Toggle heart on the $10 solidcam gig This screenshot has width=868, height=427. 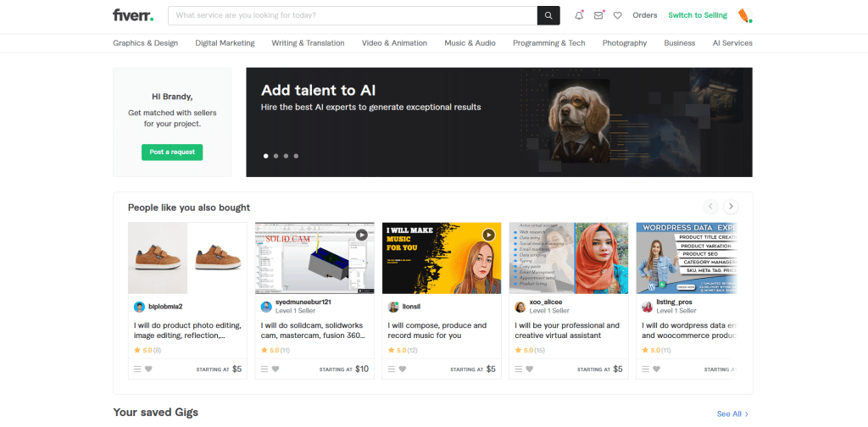click(276, 369)
